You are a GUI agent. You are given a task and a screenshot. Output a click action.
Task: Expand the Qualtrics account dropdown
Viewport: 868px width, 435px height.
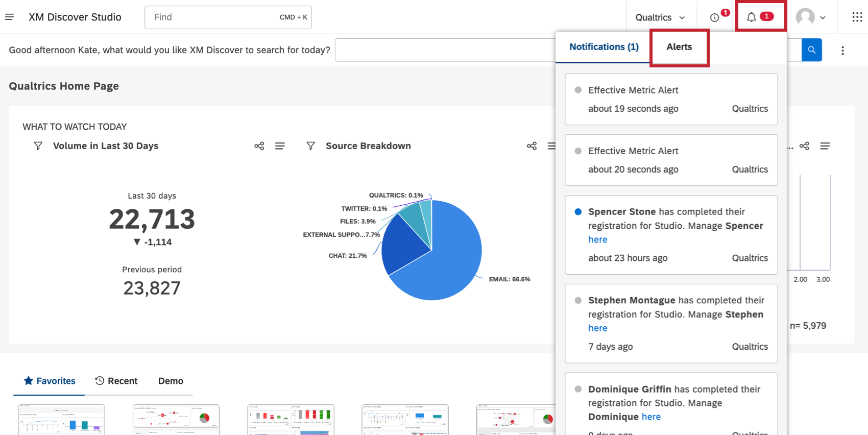pyautogui.click(x=660, y=17)
